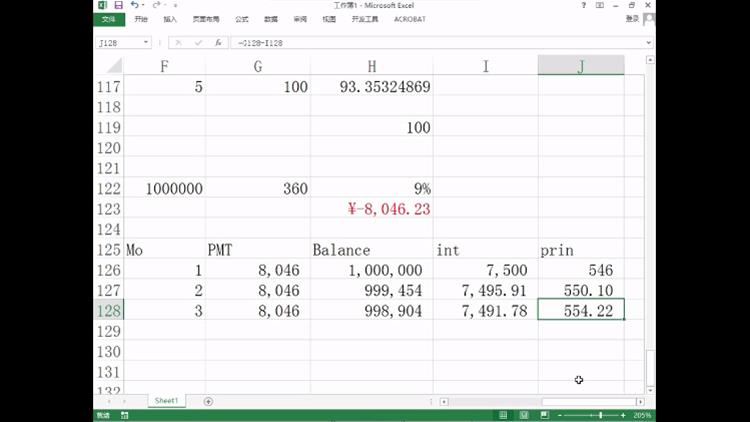
Task: Click into the Name Box showing J128
Action: point(118,43)
